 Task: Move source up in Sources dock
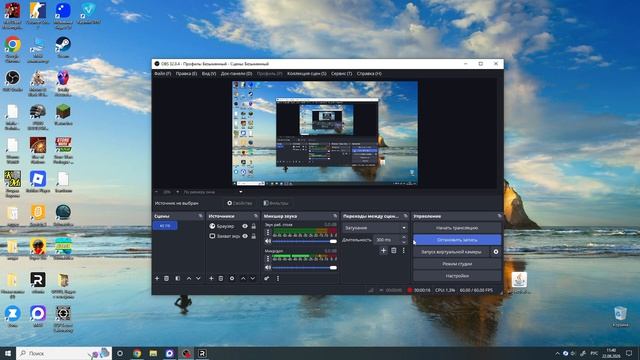pos(243,278)
